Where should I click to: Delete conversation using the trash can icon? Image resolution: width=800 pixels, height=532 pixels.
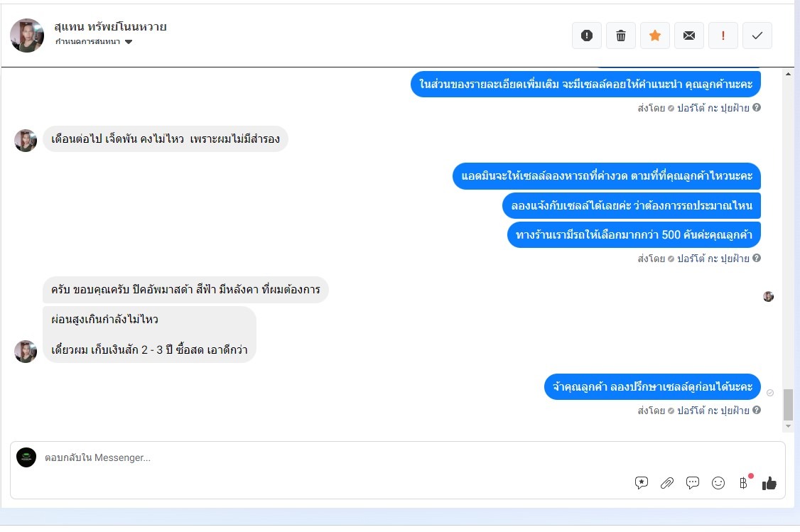(621, 36)
